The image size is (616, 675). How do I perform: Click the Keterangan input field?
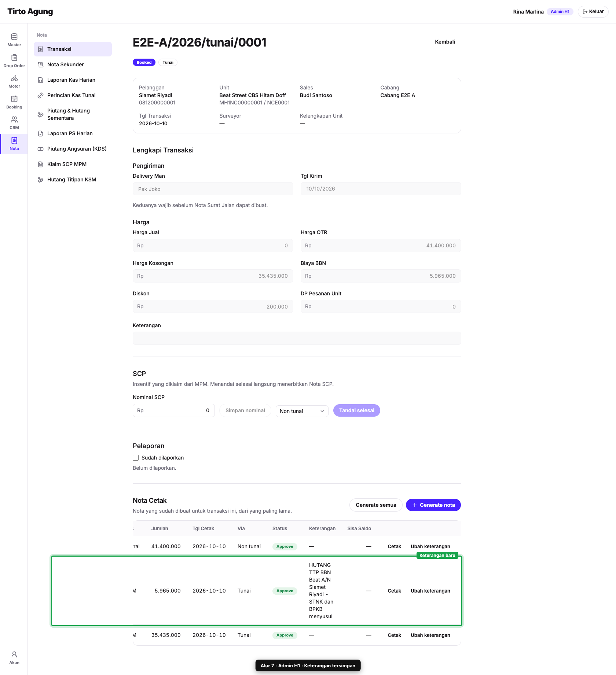tap(297, 338)
